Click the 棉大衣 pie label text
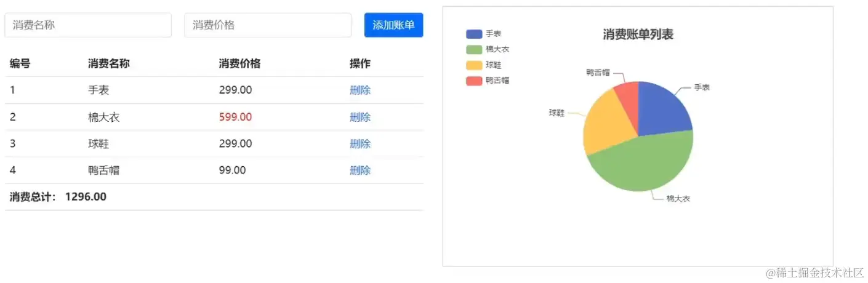868x283 pixels. click(x=678, y=199)
